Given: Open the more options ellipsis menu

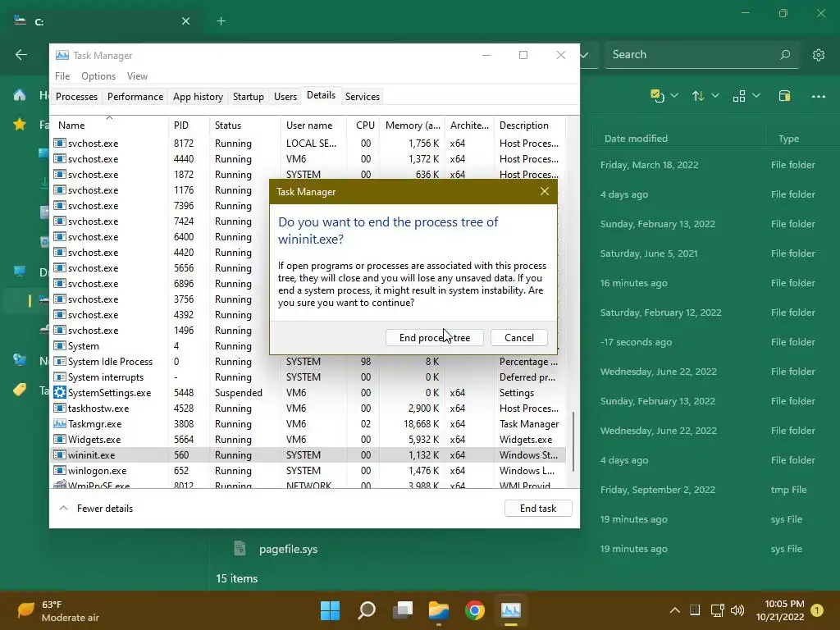Looking at the screenshot, I should click(818, 97).
